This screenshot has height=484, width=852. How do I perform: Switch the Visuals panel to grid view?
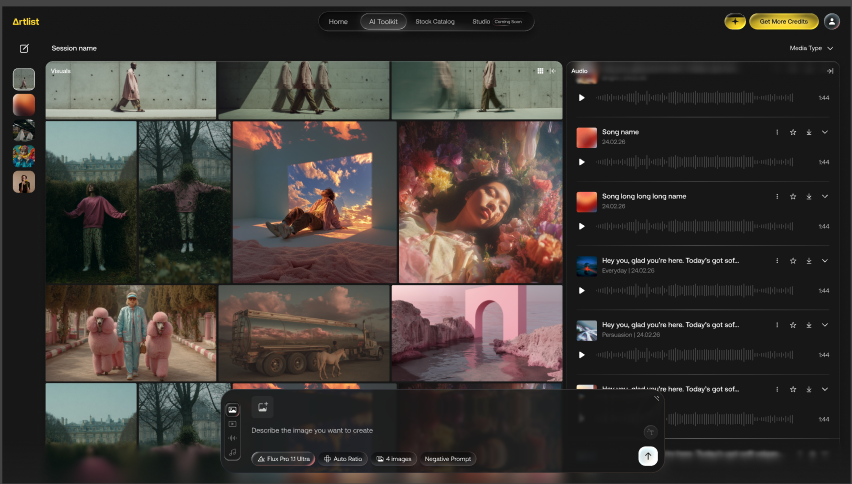pyautogui.click(x=540, y=71)
